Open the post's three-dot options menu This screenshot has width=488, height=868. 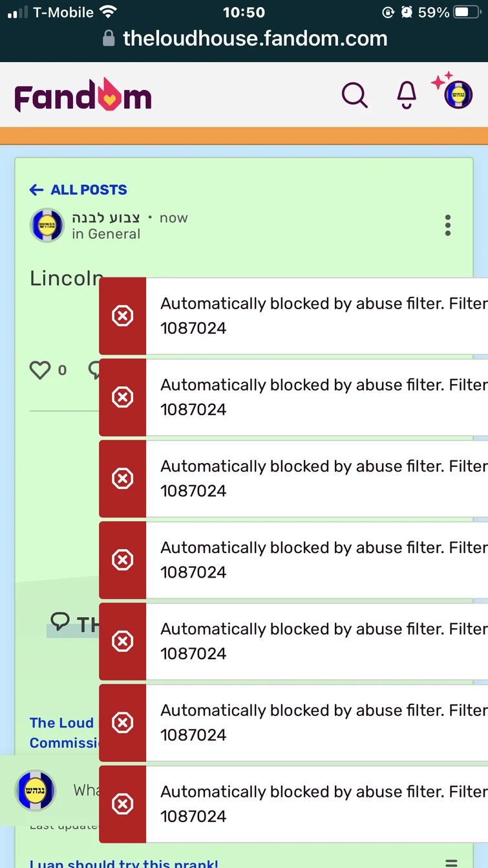tap(447, 225)
